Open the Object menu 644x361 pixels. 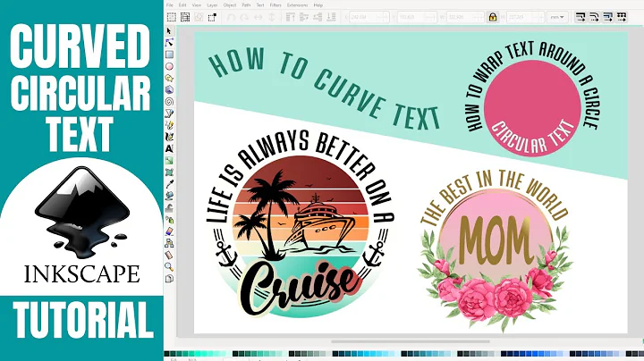(230, 5)
